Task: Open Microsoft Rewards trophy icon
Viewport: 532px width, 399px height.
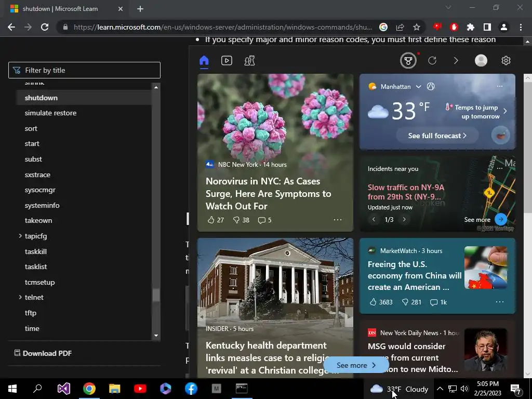Action: (x=408, y=61)
